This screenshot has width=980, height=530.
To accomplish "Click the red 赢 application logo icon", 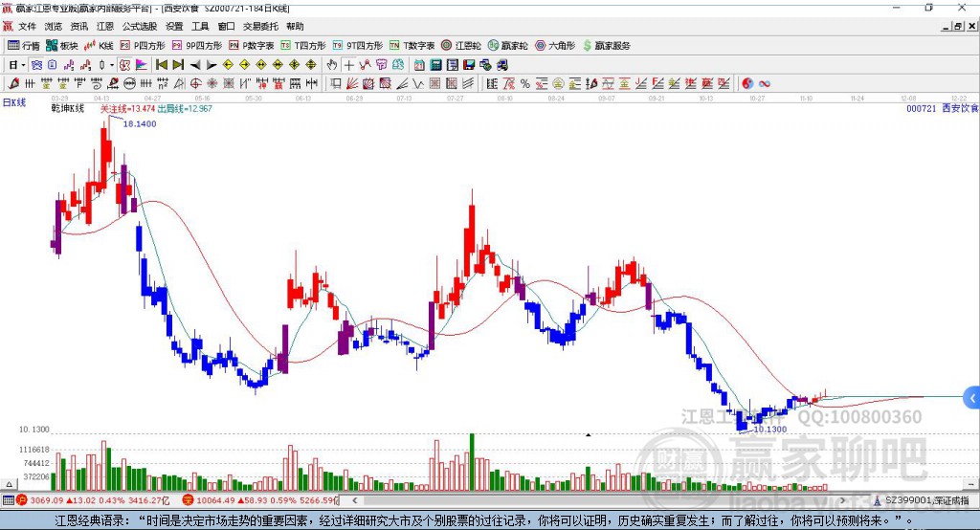I will [8, 8].
